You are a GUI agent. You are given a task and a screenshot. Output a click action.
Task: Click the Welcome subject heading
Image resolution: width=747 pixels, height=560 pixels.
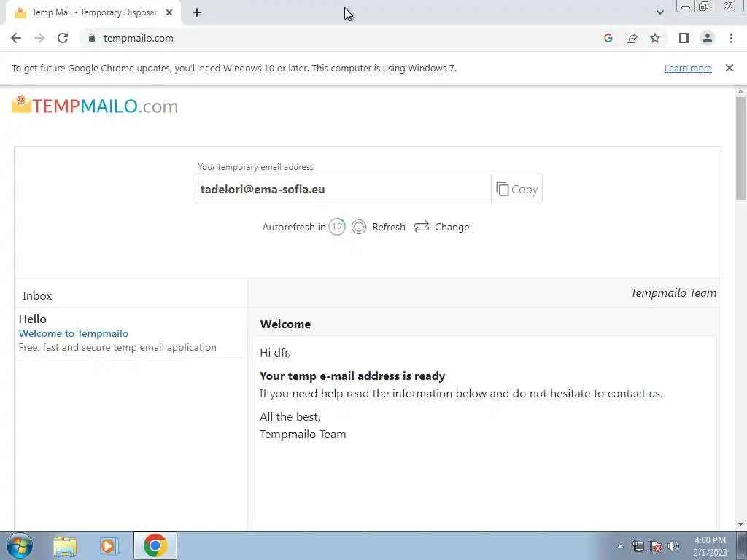click(x=285, y=324)
